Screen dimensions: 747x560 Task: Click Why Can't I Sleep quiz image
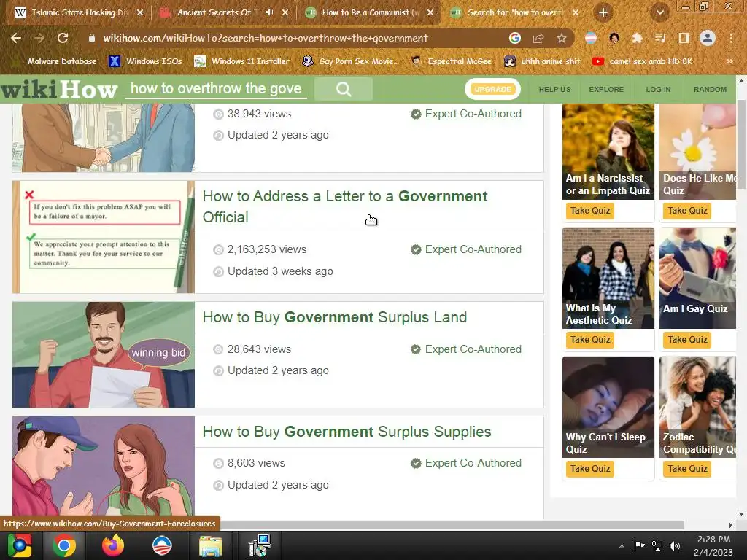pos(608,407)
